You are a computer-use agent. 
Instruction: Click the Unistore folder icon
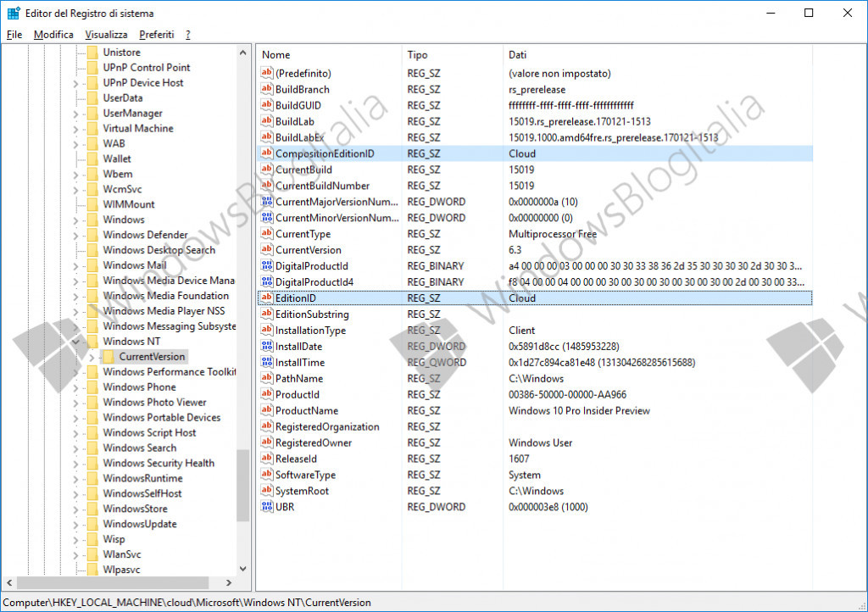tap(92, 52)
